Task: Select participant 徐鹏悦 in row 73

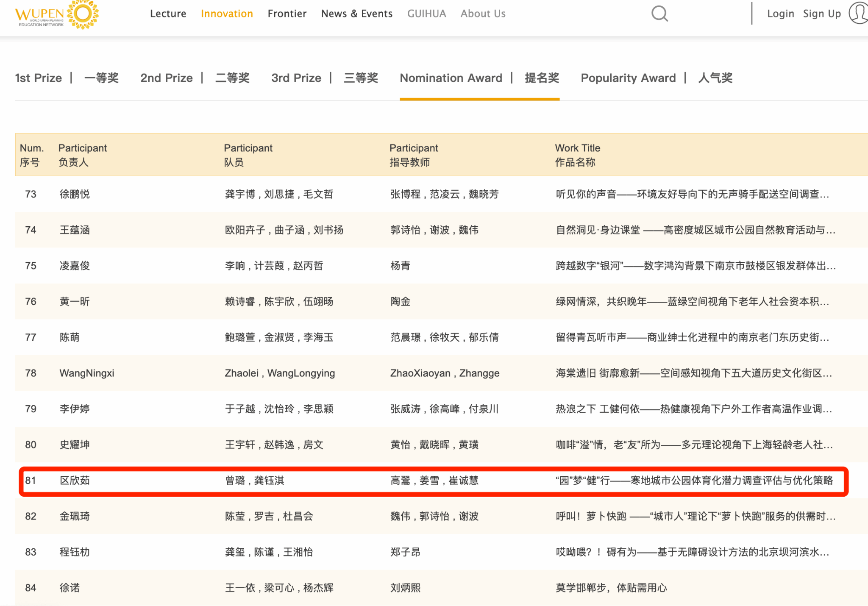Action: tap(75, 194)
